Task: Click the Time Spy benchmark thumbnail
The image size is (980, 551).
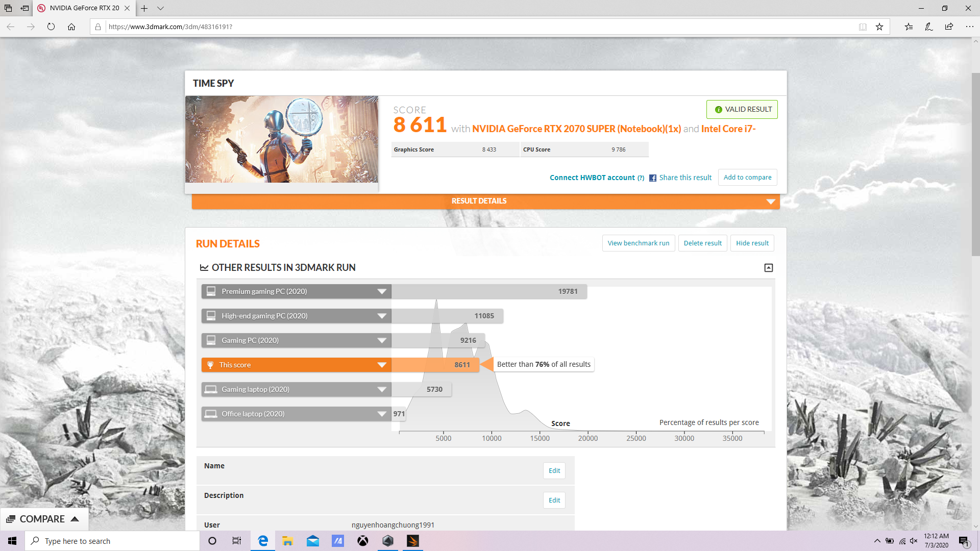Action: pyautogui.click(x=282, y=139)
